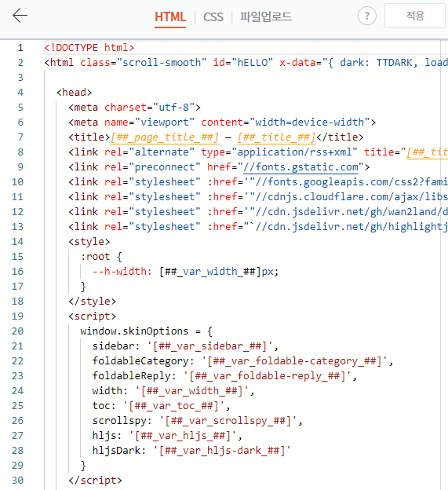The height and width of the screenshot is (490, 448).
Task: Click the meta viewport line
Action: (x=222, y=122)
